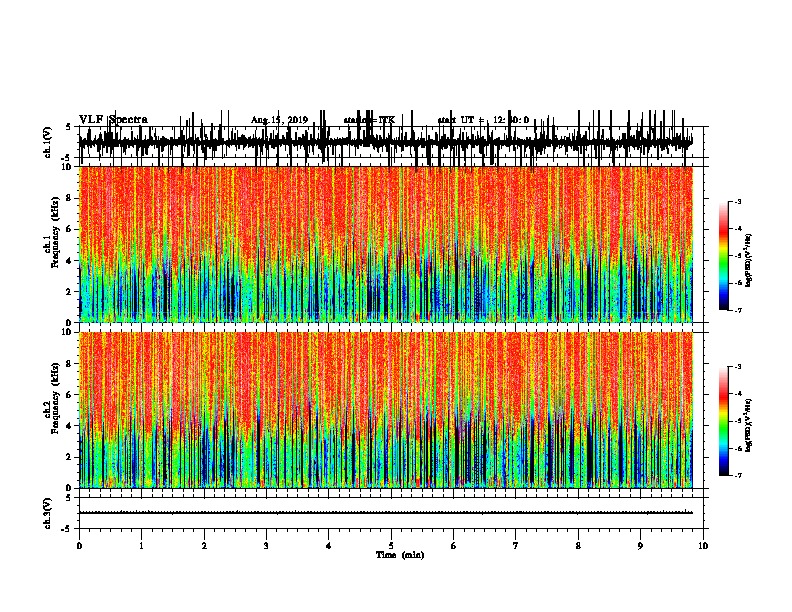Viewport: 792px width, 612px height.
Task: Click the flat ch.3 voltage trace panel
Action: (x=391, y=513)
